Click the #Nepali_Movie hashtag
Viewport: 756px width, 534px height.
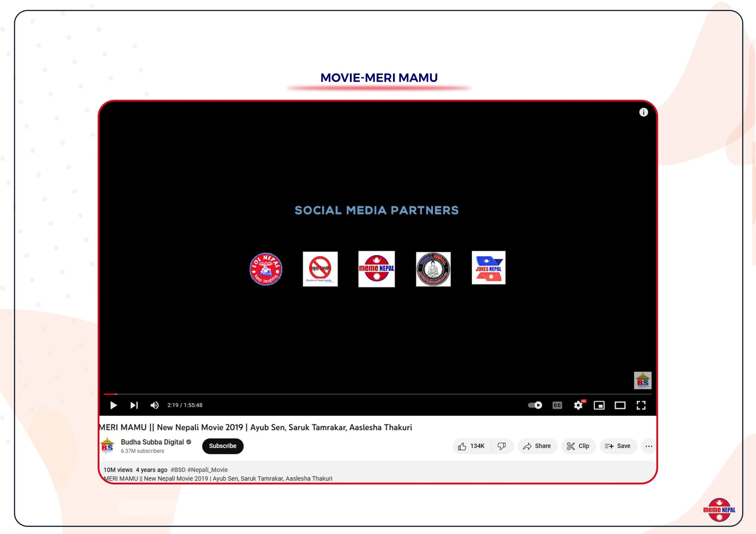pos(207,469)
